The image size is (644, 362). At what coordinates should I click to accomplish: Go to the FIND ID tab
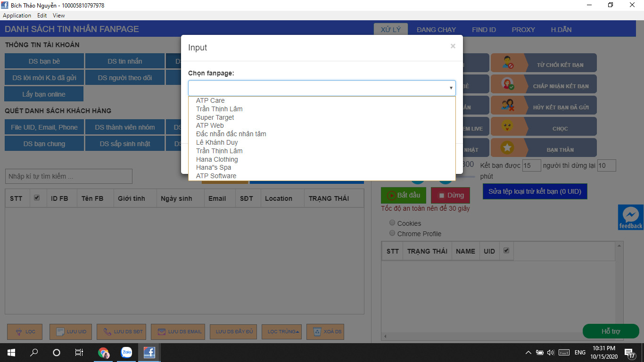click(484, 29)
